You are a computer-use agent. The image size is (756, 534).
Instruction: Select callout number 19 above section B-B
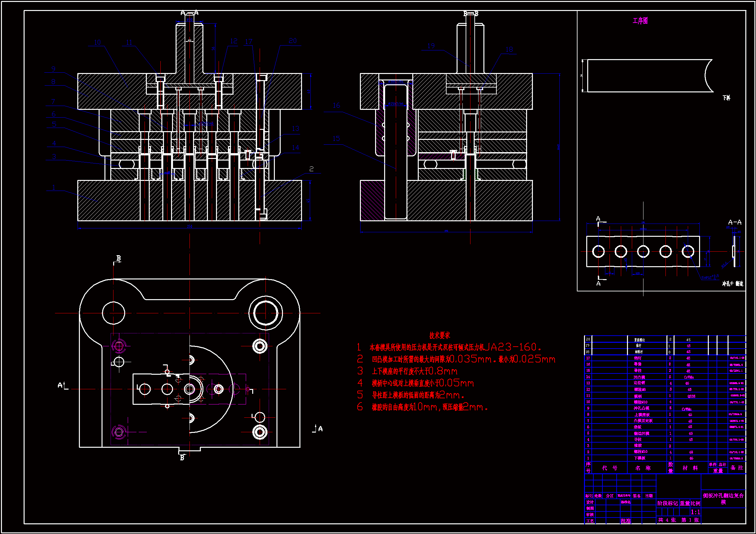pyautogui.click(x=431, y=46)
